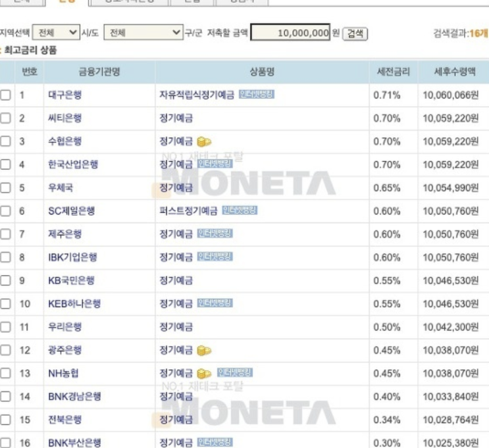Open NH농협 institution link
Image resolution: width=489 pixels, height=448 pixels.
pos(63,373)
